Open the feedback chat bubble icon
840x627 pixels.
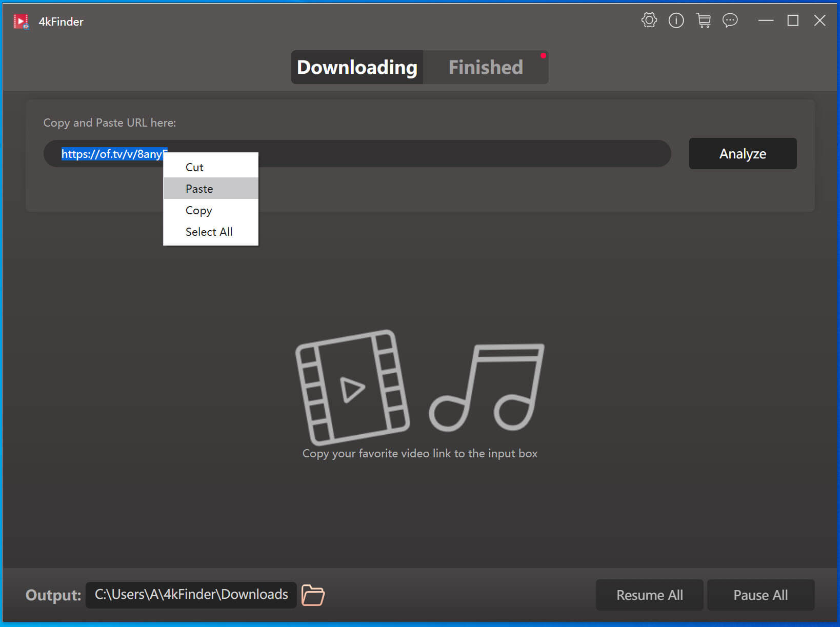click(730, 21)
